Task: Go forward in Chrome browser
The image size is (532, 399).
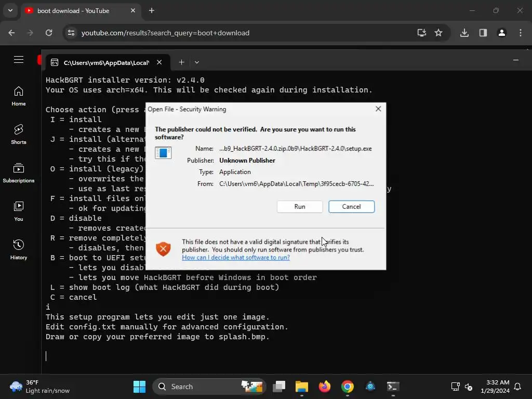Action: (30, 33)
